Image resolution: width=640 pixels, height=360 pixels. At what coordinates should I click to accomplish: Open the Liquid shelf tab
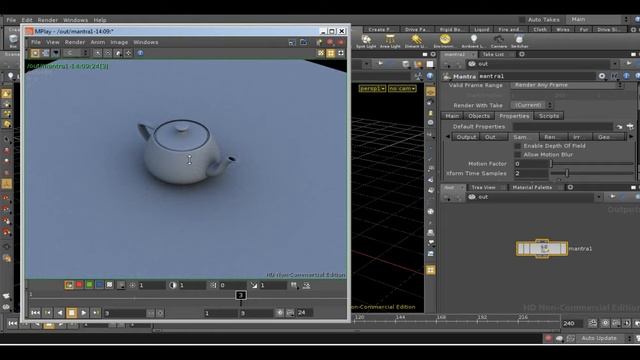[481, 29]
